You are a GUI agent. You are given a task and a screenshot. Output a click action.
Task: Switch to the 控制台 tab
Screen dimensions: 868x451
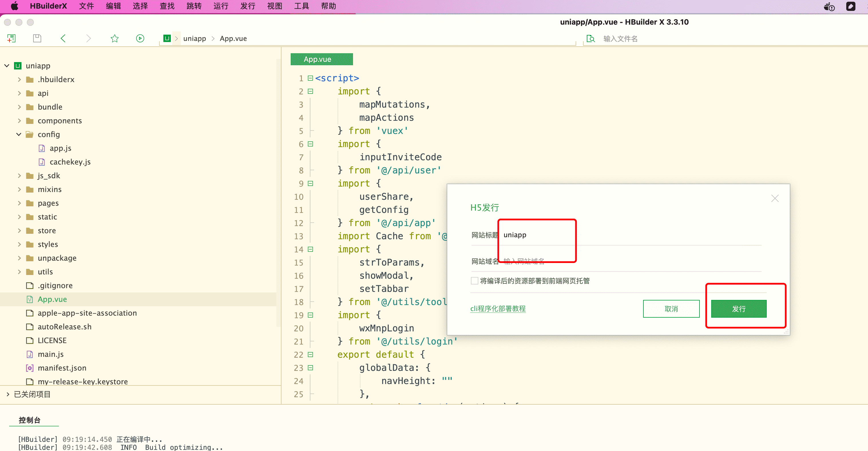30,420
